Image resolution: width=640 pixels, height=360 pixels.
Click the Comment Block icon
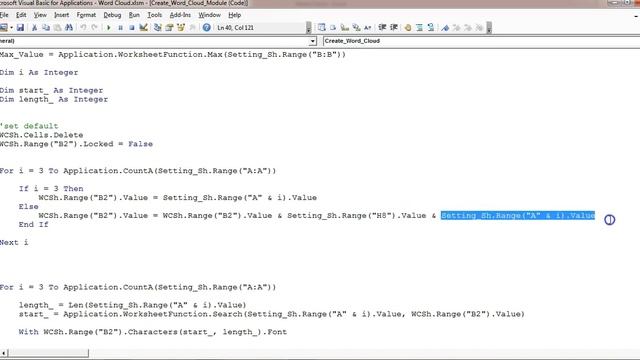(419, 27)
